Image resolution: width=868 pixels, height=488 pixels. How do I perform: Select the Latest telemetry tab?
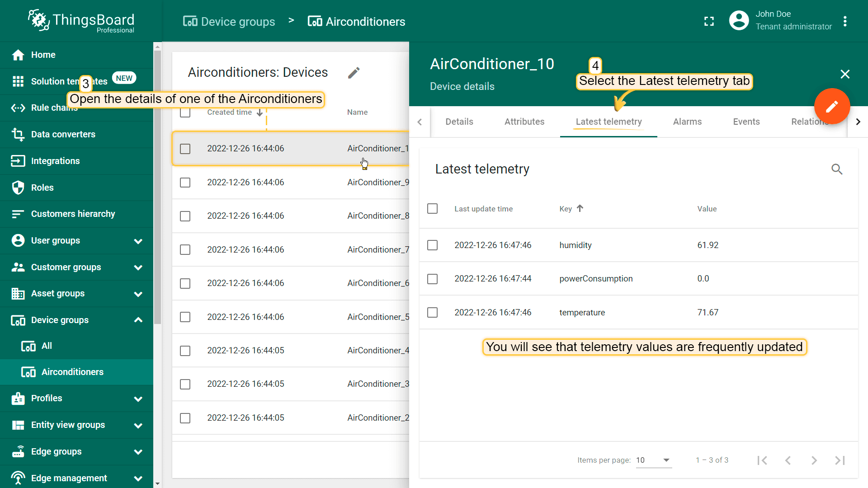pyautogui.click(x=609, y=122)
